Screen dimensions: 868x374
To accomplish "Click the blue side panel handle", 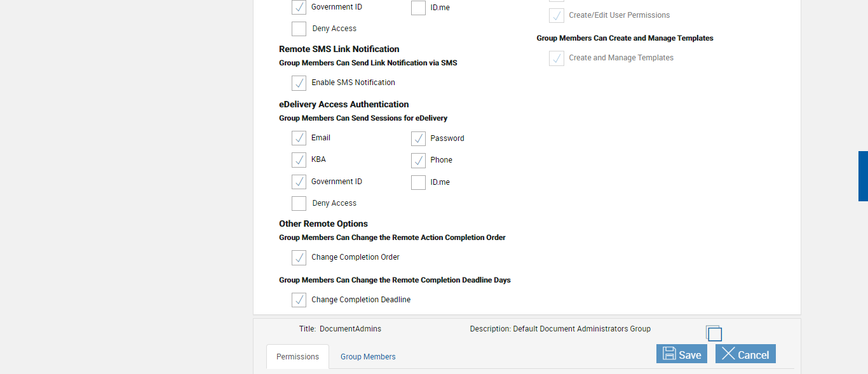I will point(863,176).
